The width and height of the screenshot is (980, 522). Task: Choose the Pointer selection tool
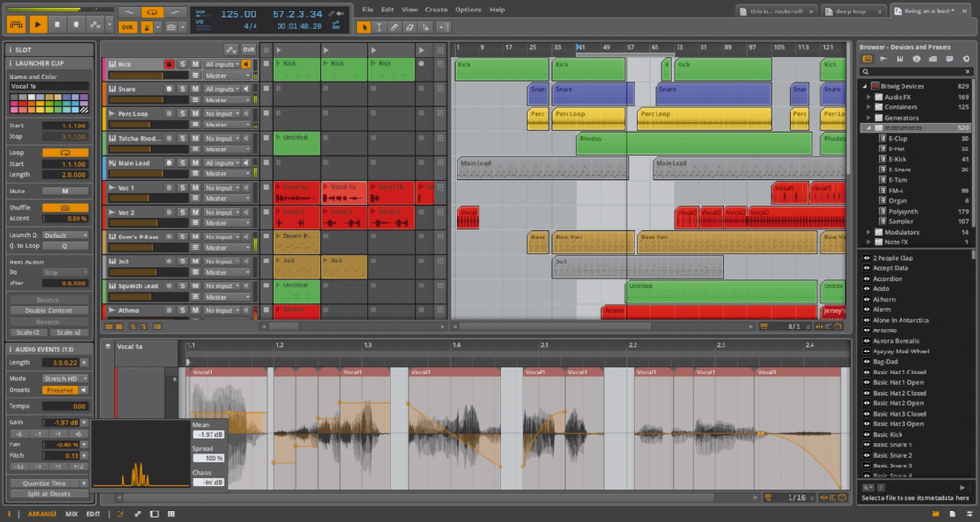364,27
